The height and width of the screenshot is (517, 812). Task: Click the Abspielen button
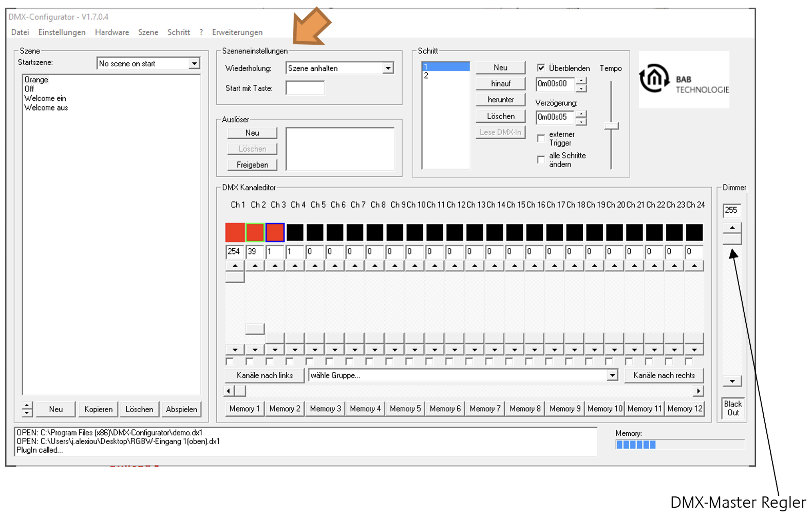[181, 409]
